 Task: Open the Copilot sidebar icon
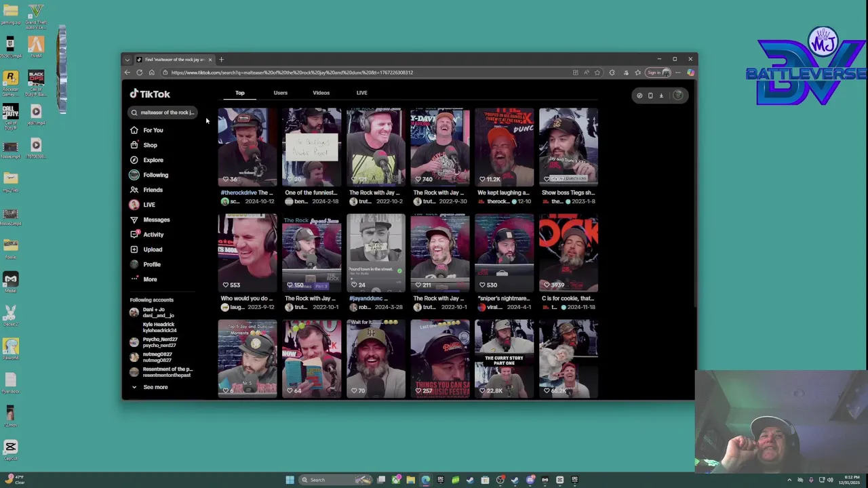[690, 73]
